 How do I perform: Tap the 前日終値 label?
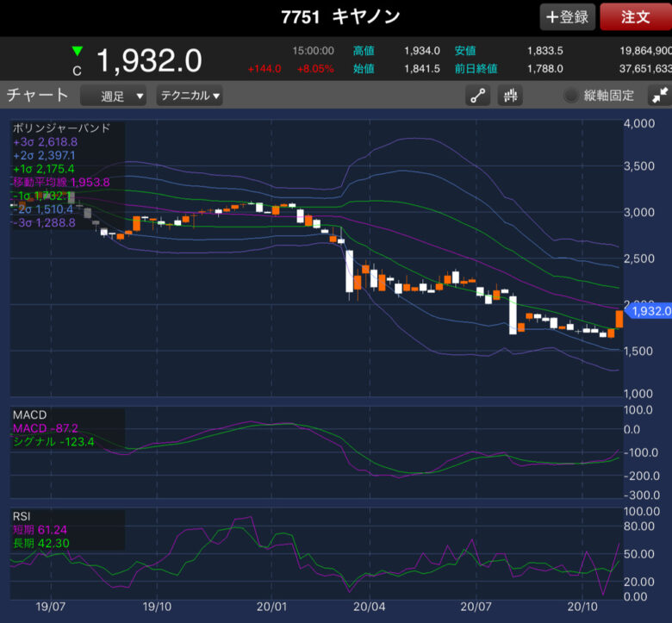coord(476,69)
